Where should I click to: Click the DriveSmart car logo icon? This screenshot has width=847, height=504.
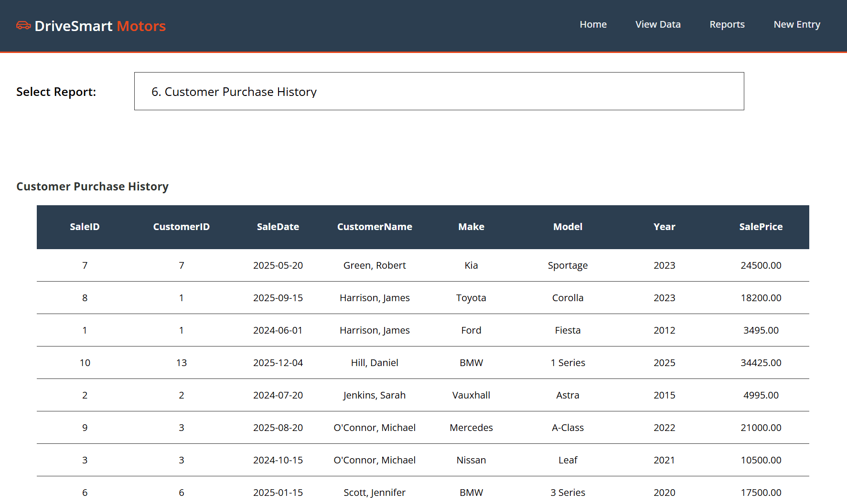(23, 25)
